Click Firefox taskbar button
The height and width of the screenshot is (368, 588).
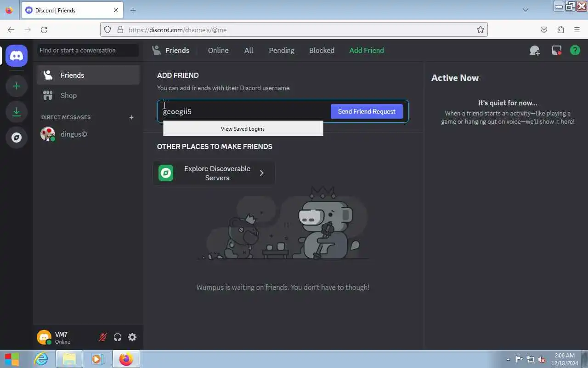pos(126,359)
